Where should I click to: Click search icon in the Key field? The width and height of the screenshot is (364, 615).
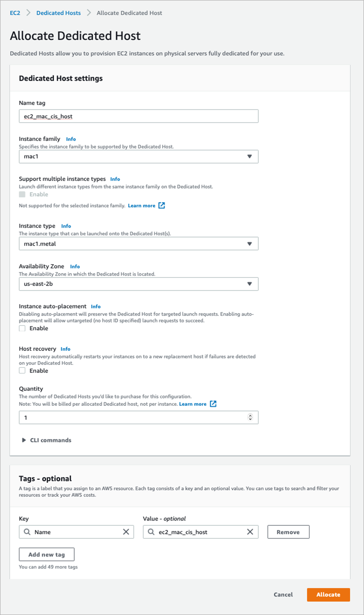coord(27,532)
